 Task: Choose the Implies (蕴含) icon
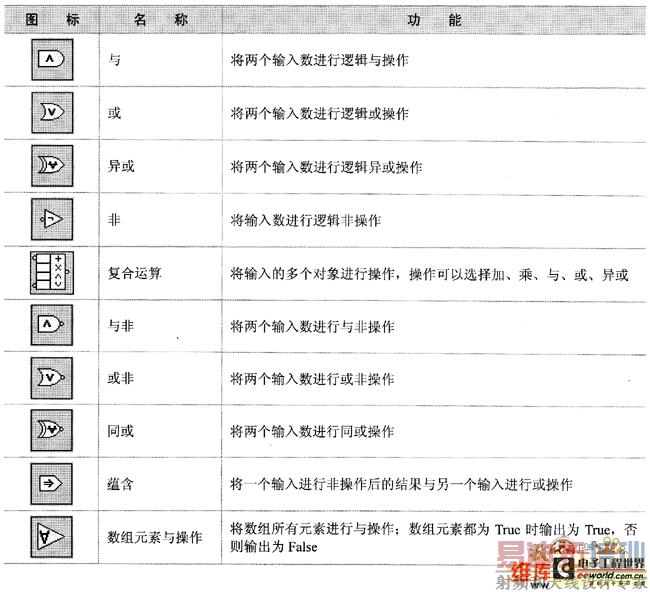(x=52, y=484)
